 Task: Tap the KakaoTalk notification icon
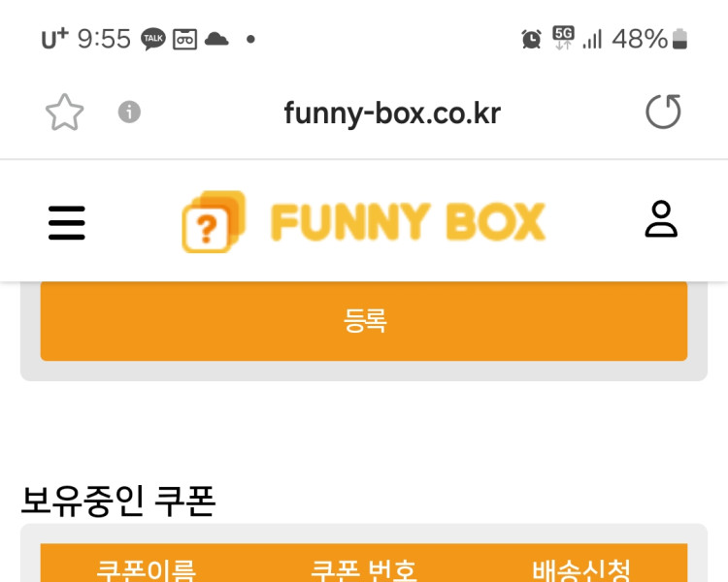tap(153, 39)
